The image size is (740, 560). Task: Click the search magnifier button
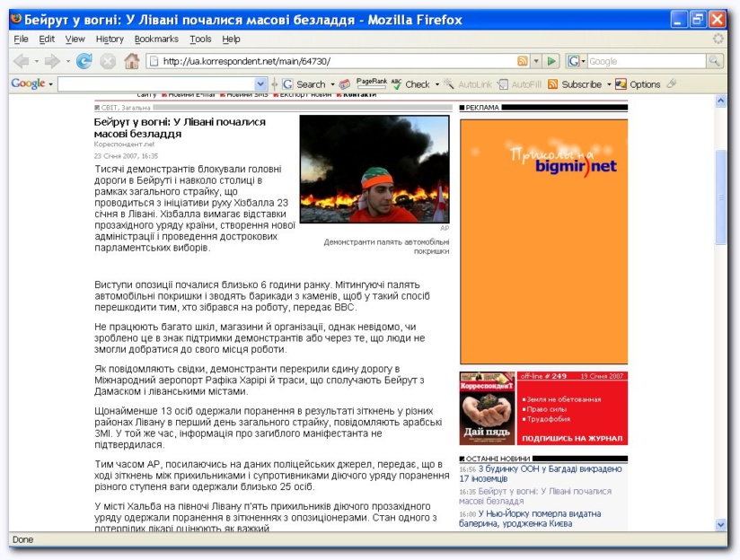pos(714,61)
